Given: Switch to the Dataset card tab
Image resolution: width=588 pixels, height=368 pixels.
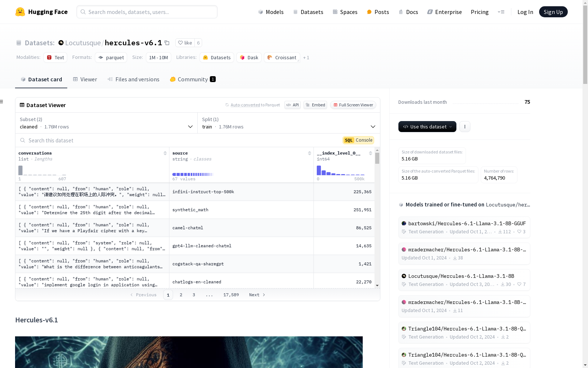Looking at the screenshot, I should tap(41, 79).
